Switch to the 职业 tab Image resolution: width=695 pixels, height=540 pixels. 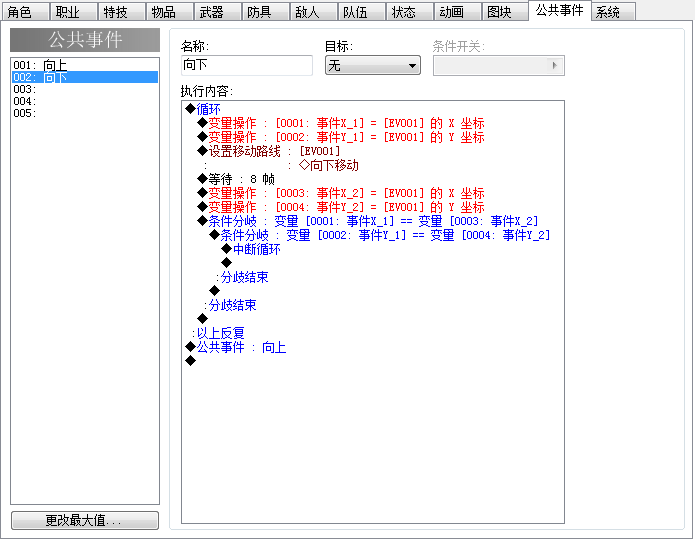click(x=73, y=12)
